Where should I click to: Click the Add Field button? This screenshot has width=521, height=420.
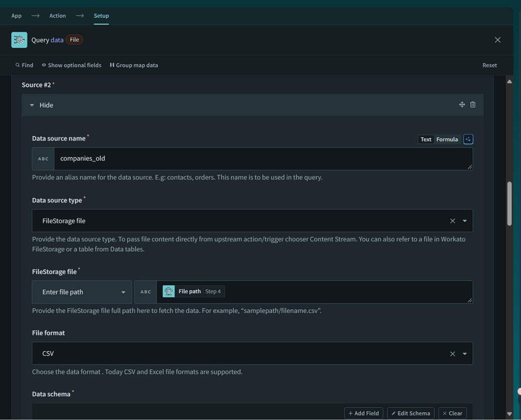(364, 413)
